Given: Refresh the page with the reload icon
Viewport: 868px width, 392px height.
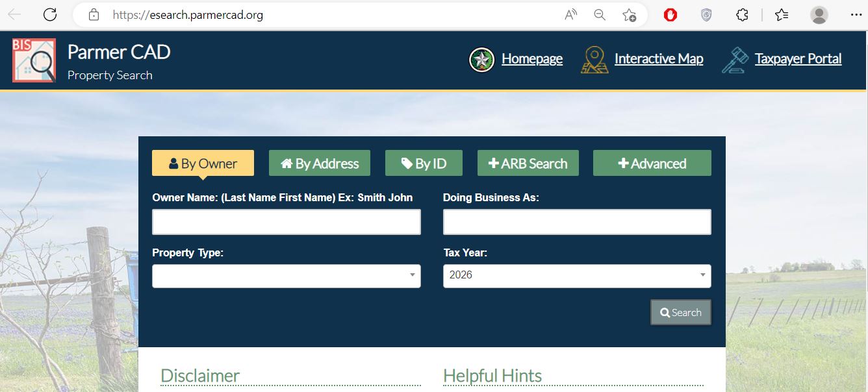Looking at the screenshot, I should pos(50,15).
